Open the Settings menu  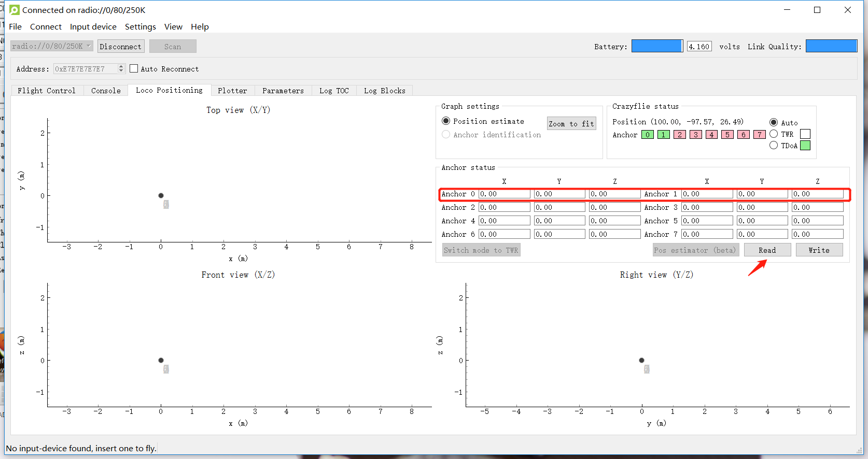click(x=140, y=27)
